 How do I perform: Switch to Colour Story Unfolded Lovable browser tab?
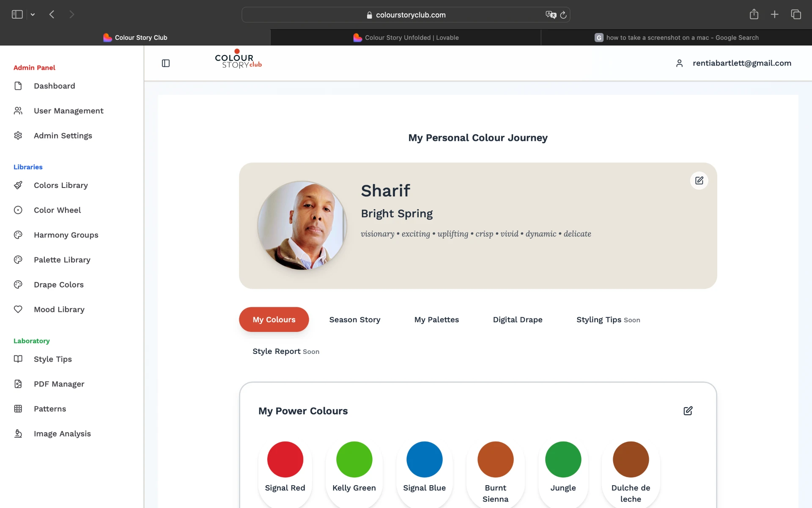tap(406, 38)
